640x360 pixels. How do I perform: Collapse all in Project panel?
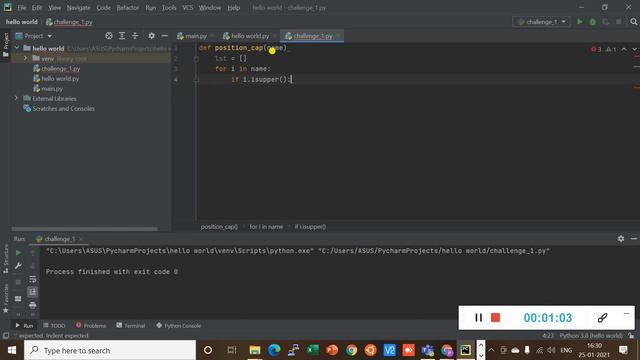coord(135,36)
